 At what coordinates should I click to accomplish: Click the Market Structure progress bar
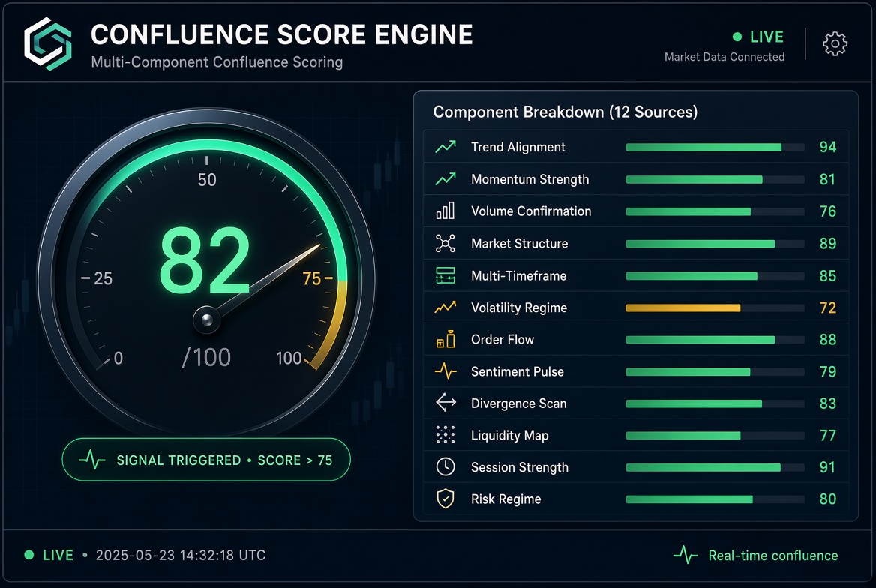coord(715,244)
